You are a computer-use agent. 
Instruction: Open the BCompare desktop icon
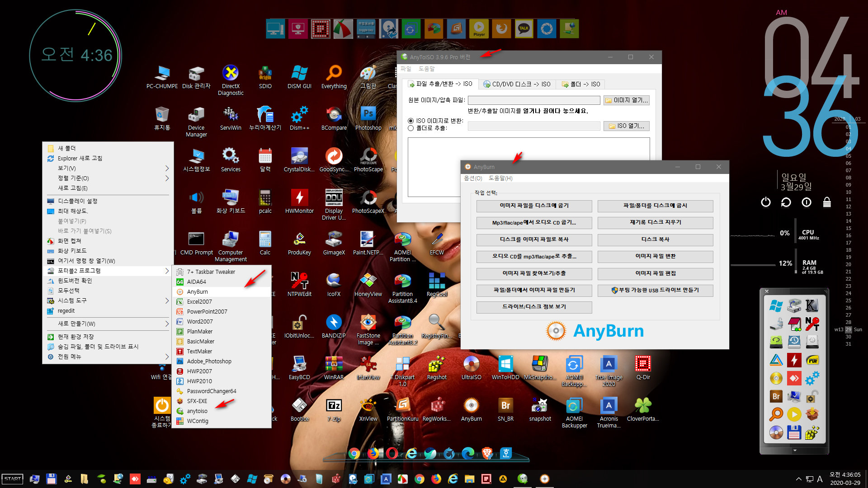334,118
